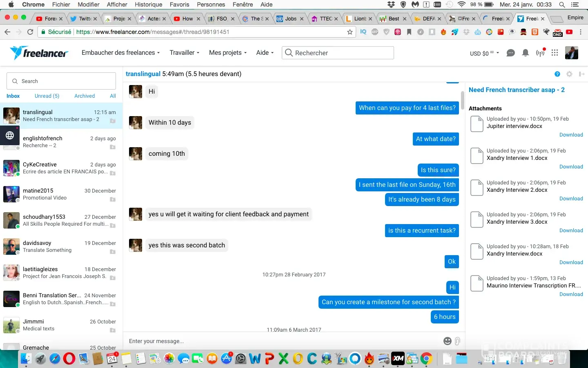Expand the Aide dropdown in Freelancer header
This screenshot has height=368, width=588.
[x=265, y=53]
